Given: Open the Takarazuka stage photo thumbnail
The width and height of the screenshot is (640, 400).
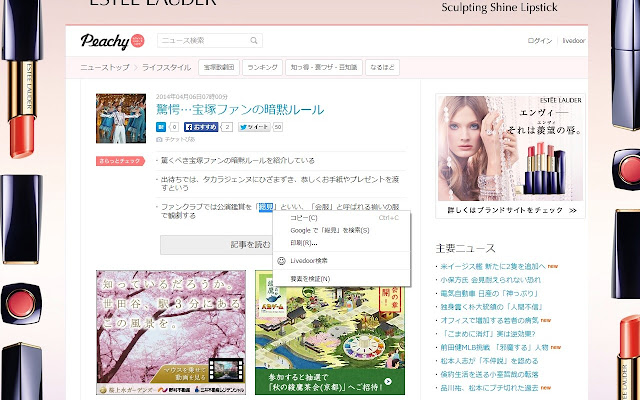Looking at the screenshot, I should pos(121,118).
